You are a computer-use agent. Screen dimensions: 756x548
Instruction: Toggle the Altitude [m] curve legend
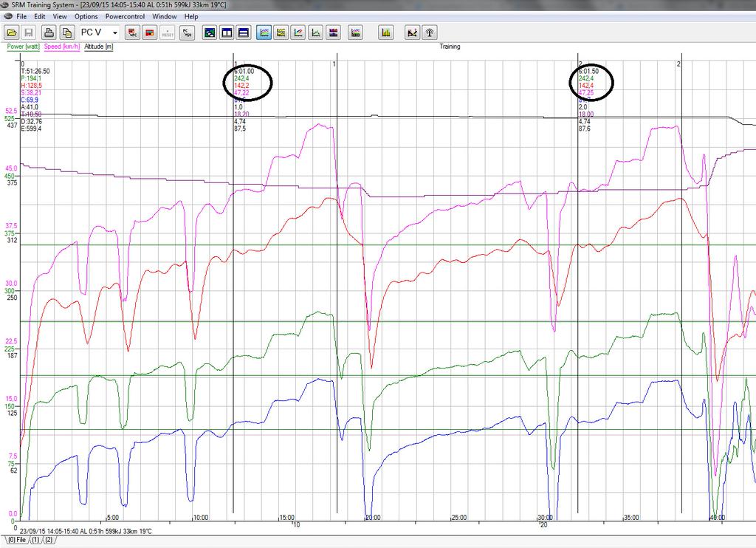(99, 47)
